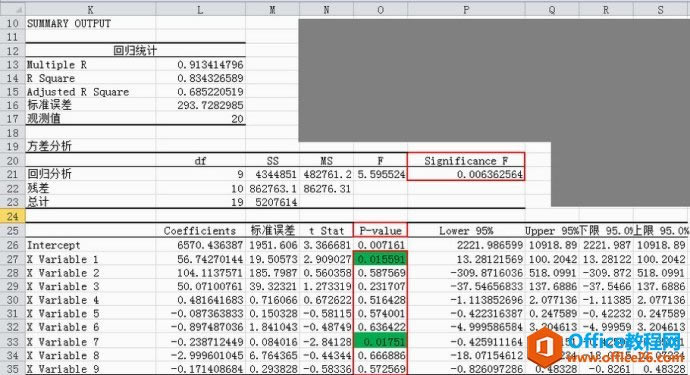
Task: Click the t Stat header cell
Action: click(327, 231)
